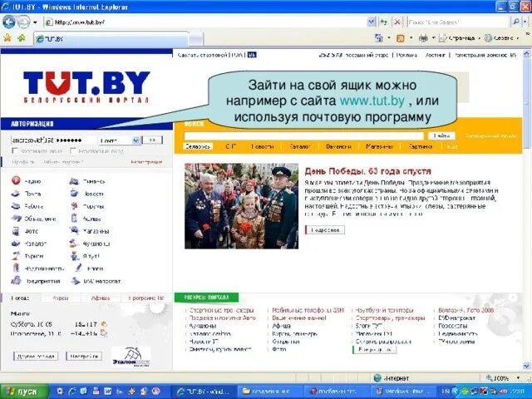Click the Home icon in IE command bar
This screenshot has width=532, height=399.
pos(379,38)
